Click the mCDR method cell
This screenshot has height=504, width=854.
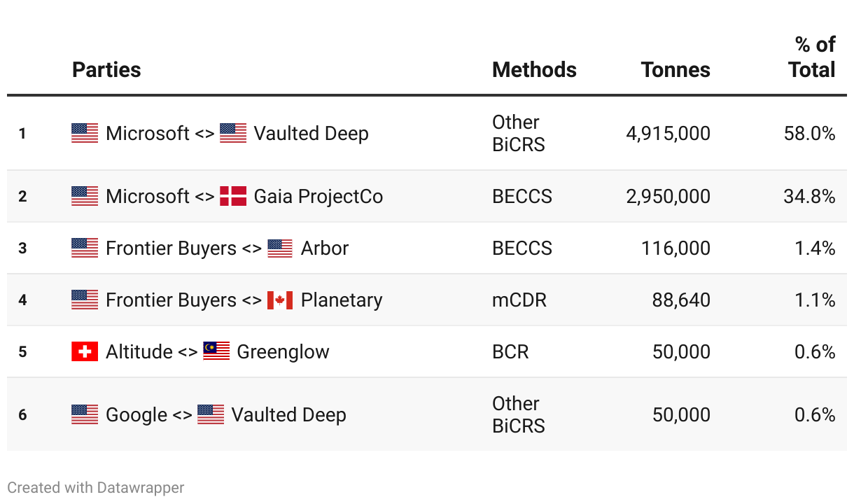[519, 300]
